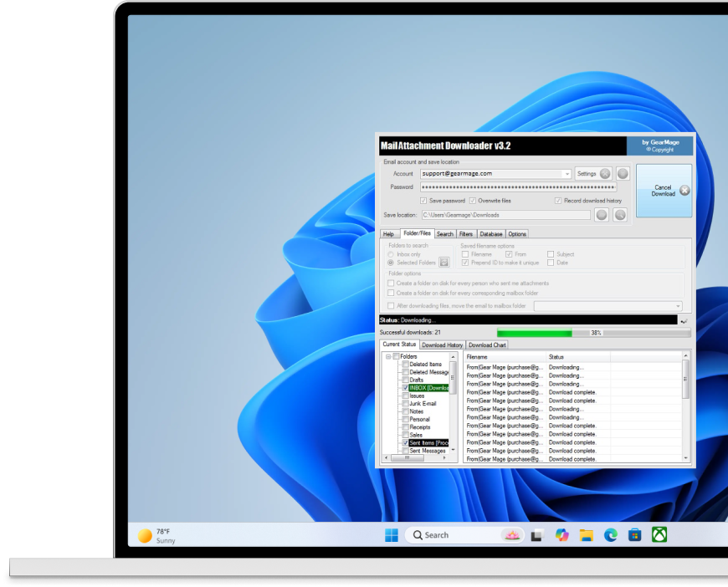Expand the move-to-mailbox folder dropdown
This screenshot has width=728, height=587.
point(678,306)
